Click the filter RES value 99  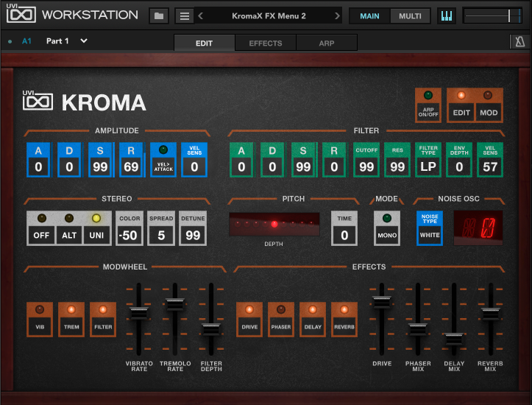tap(397, 166)
